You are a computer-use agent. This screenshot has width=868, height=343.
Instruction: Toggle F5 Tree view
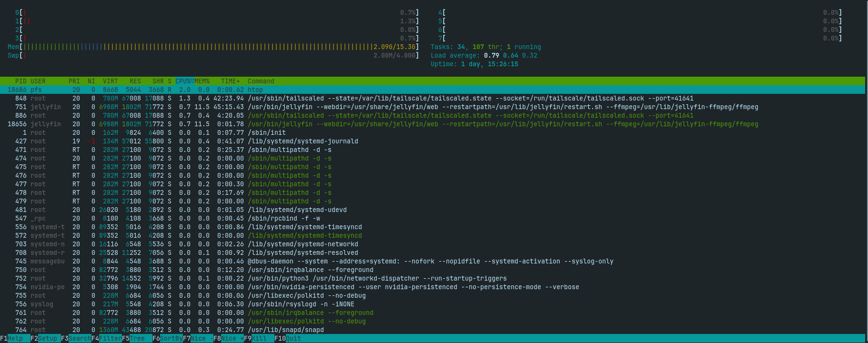pos(136,338)
